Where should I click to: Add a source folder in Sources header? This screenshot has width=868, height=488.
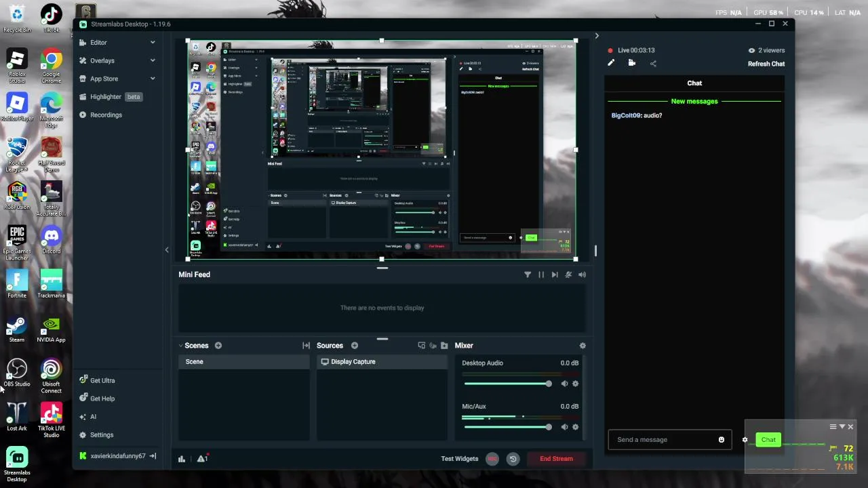(444, 346)
